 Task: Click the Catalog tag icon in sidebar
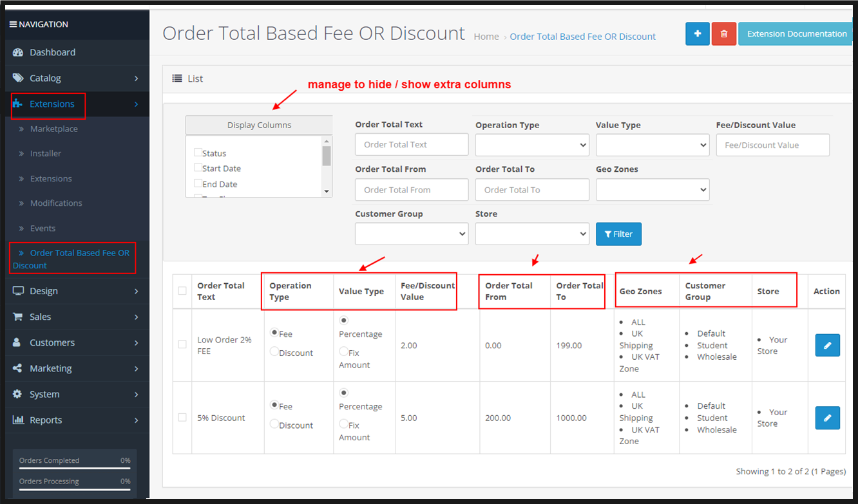point(18,78)
